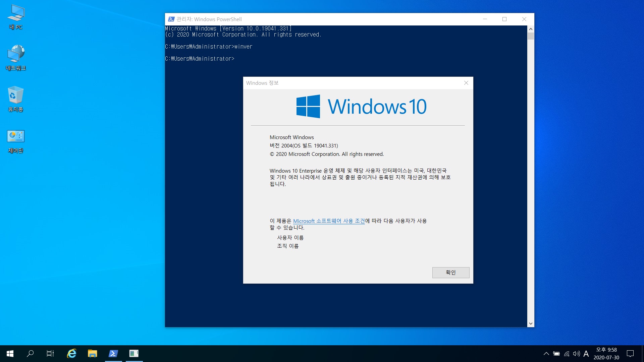Viewport: 644px width, 362px height.
Task: Click the 사용자 이름 label
Action: (x=290, y=238)
